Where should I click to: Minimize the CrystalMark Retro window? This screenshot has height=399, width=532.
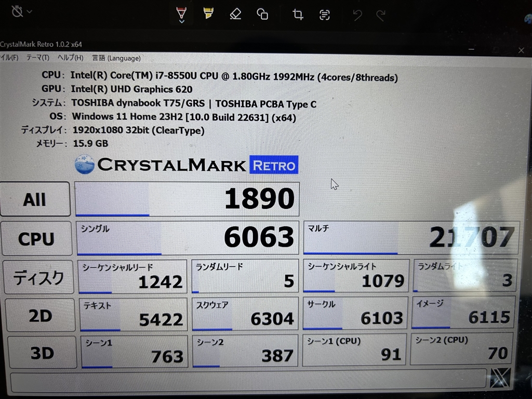coord(471,49)
